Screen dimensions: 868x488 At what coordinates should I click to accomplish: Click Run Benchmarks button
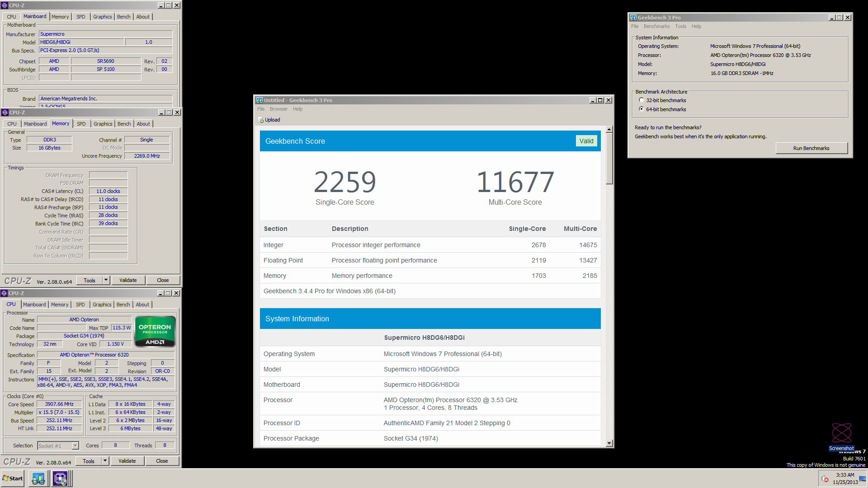(811, 148)
